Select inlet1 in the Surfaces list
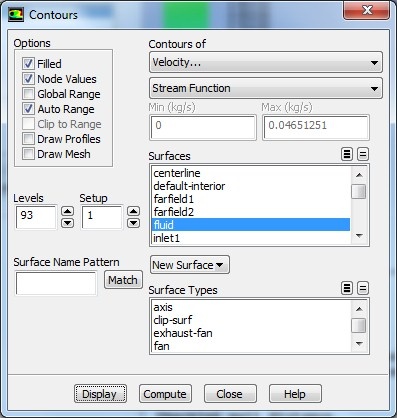This screenshot has height=418, width=397. [251, 238]
